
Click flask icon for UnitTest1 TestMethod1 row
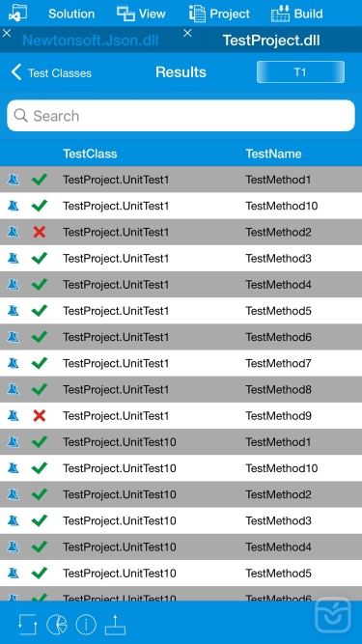point(14,180)
